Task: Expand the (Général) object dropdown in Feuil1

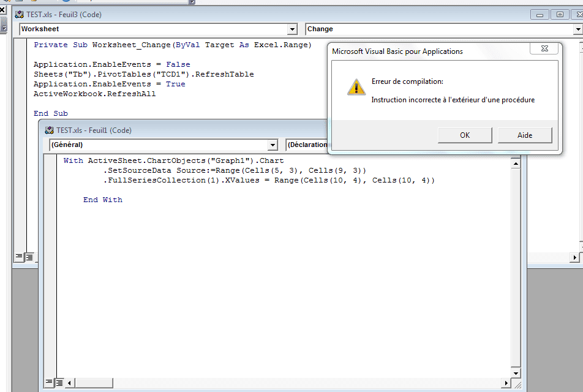Action: [273, 145]
